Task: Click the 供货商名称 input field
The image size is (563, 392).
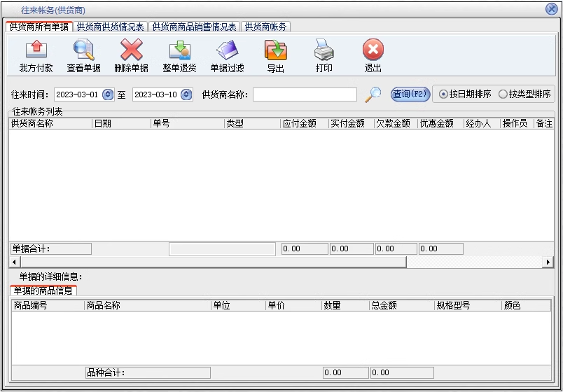Action: tap(305, 94)
